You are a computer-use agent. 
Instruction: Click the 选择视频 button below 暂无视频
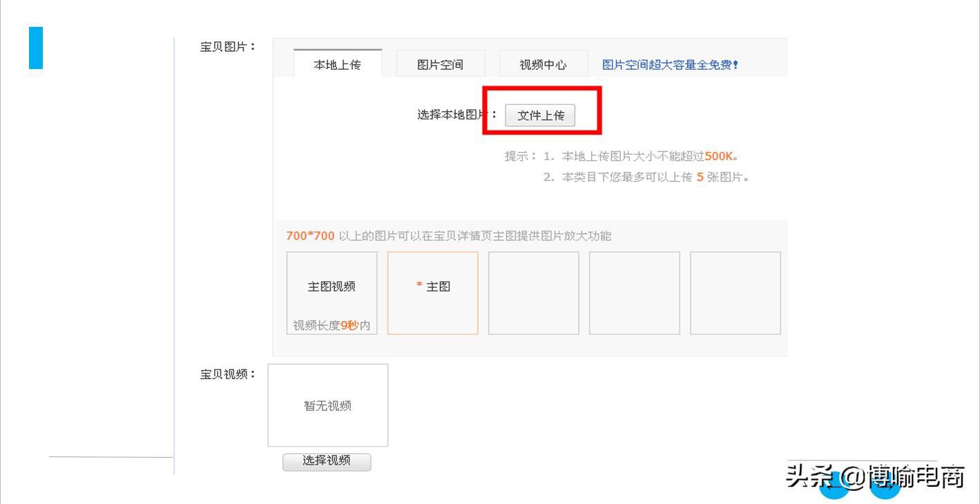(x=327, y=461)
